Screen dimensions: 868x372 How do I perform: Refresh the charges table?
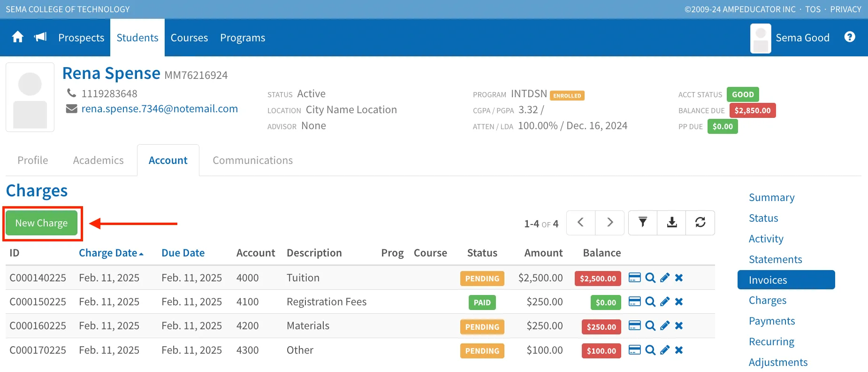pos(700,223)
